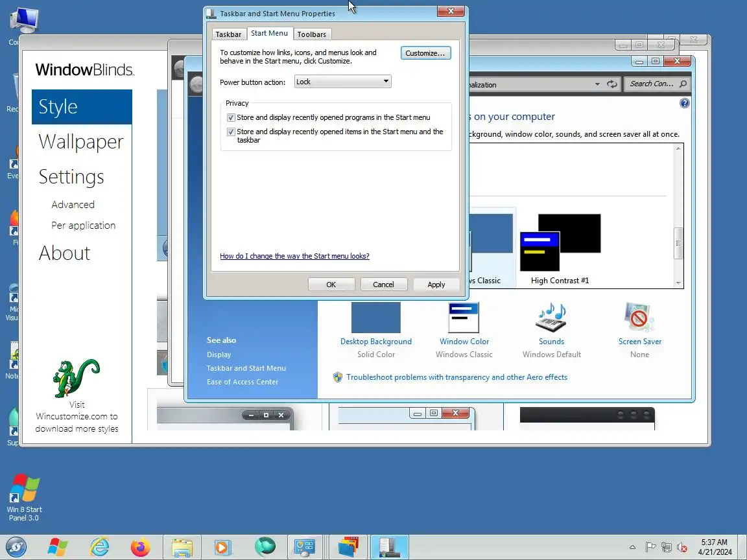This screenshot has width=747, height=560.
Task: Select Advanced under WindowBlinds Settings
Action: (73, 204)
